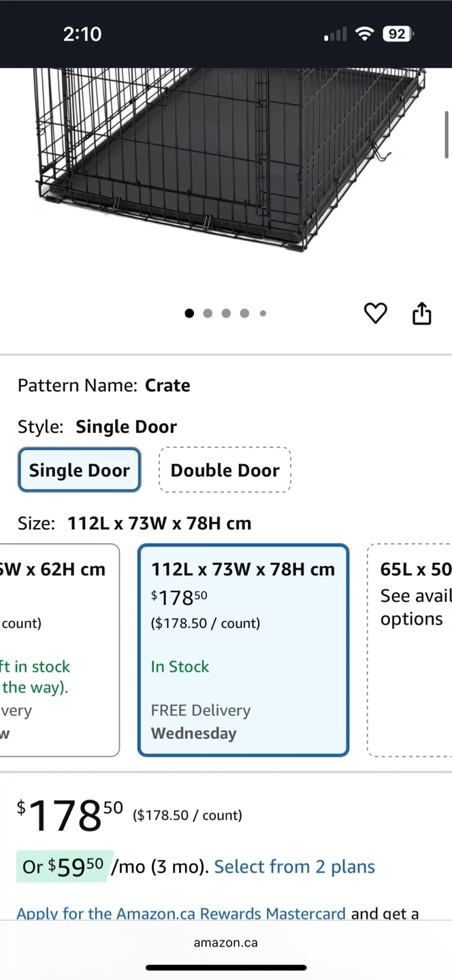Tap the battery indicator in status bar
The height and width of the screenshot is (980, 452).
coord(398,34)
